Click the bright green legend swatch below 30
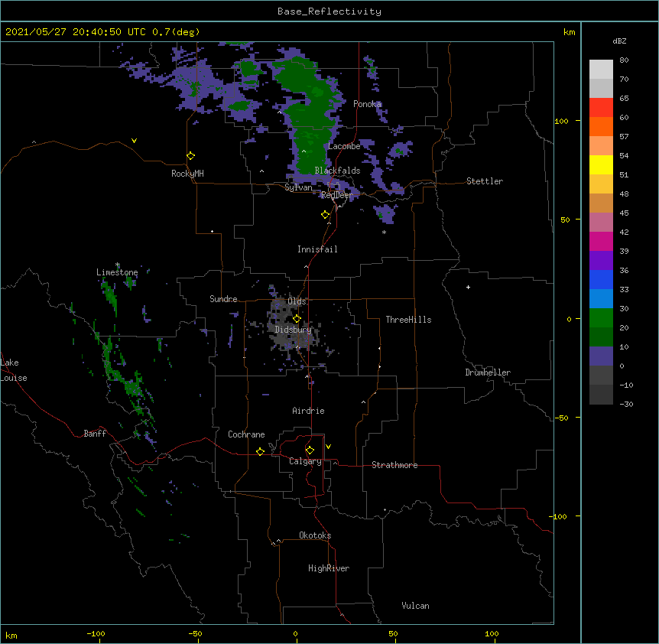The height and width of the screenshot is (644, 659). [601, 318]
